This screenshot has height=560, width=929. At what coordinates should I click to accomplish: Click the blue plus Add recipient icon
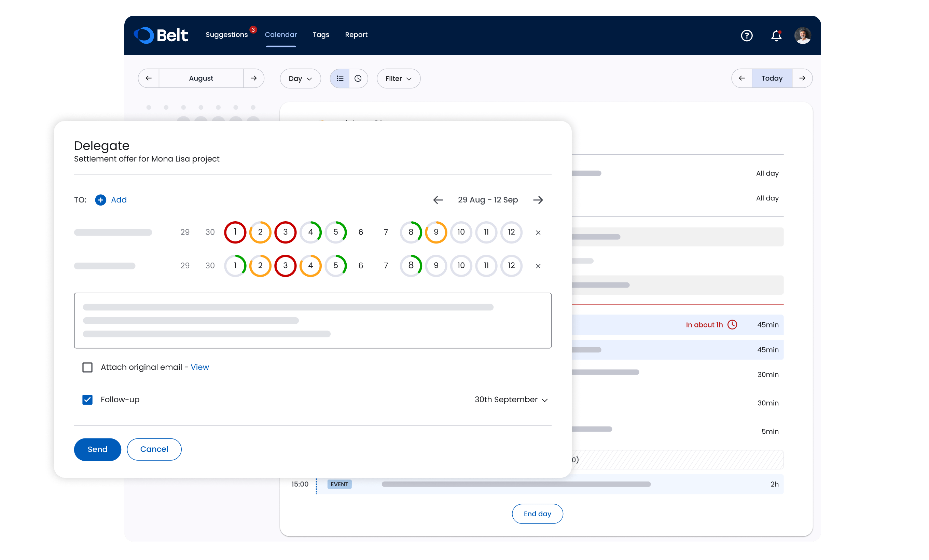click(101, 200)
